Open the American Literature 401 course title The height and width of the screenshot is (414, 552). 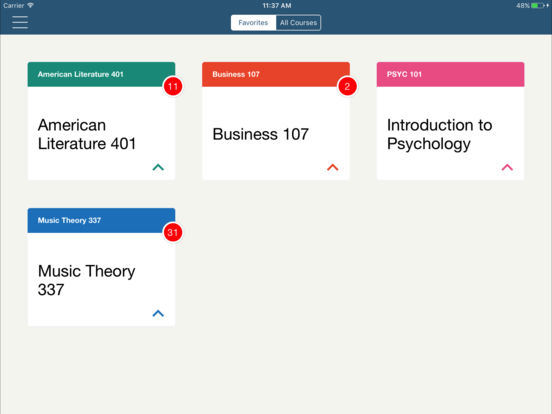[87, 134]
